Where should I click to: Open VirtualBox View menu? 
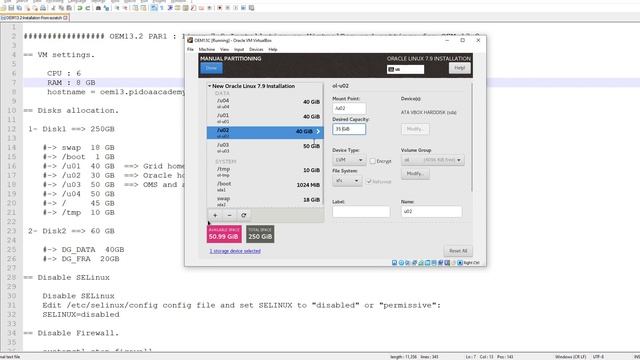(x=224, y=49)
